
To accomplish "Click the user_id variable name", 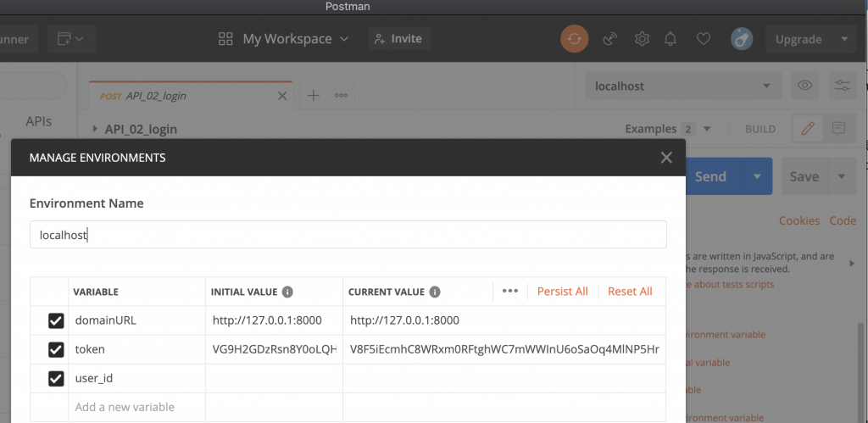I will click(x=94, y=379).
